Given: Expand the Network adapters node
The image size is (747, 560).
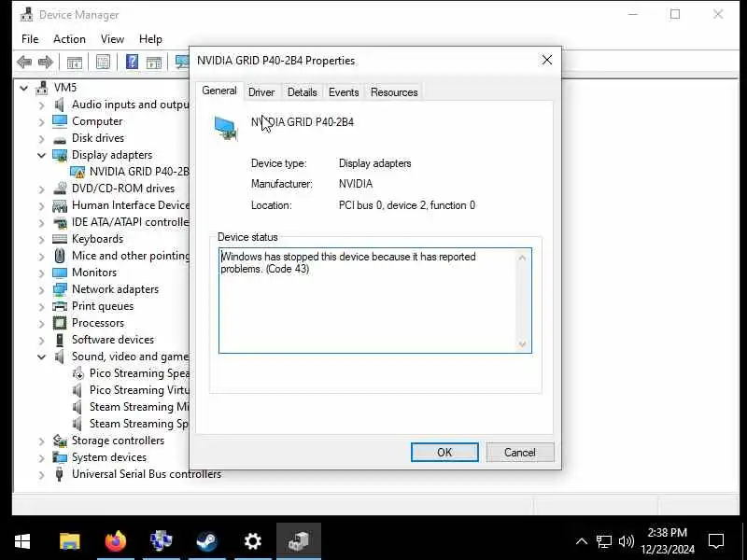Looking at the screenshot, I should [x=41, y=289].
